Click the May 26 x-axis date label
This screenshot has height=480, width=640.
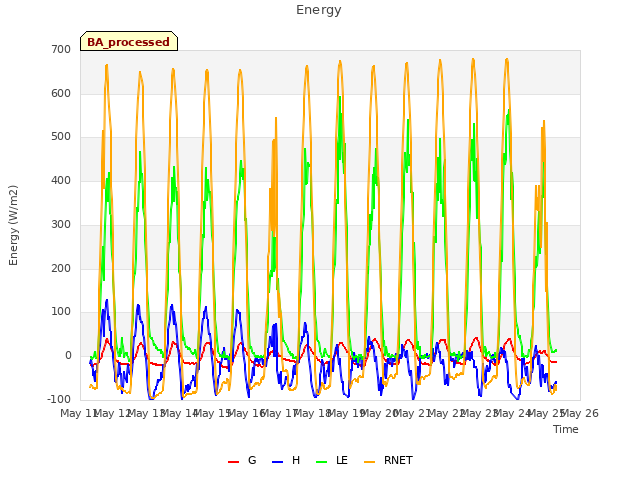(x=580, y=413)
